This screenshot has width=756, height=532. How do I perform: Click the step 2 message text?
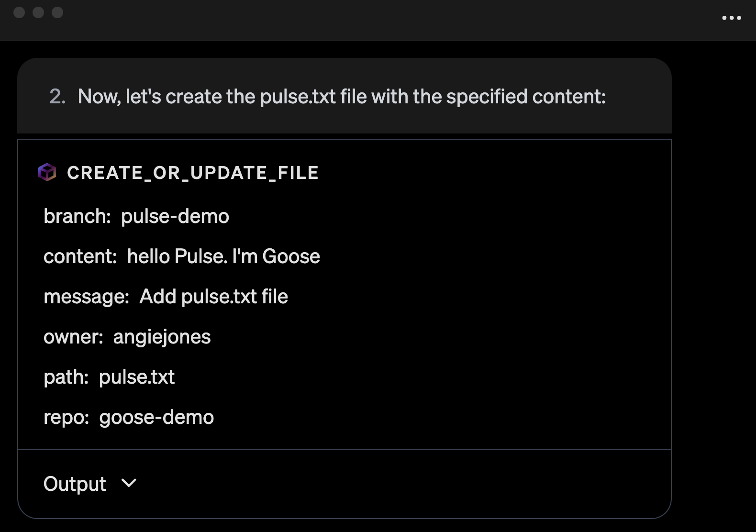pos(342,97)
